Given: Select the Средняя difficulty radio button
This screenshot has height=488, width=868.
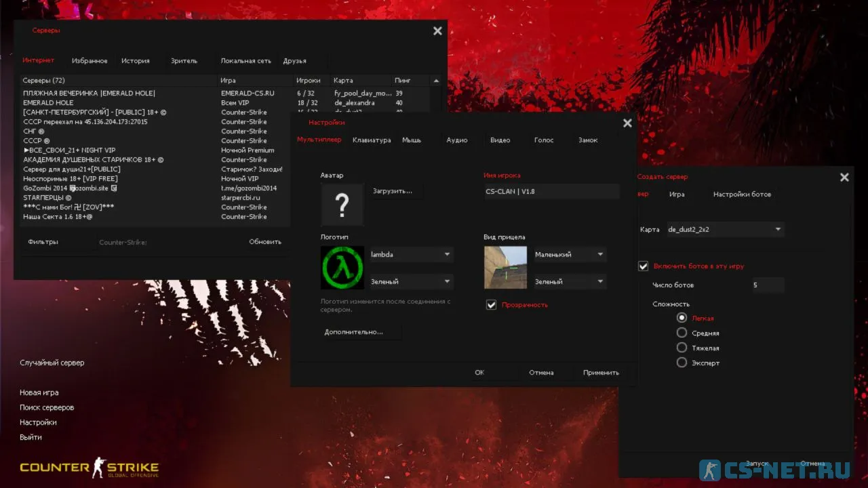Looking at the screenshot, I should coord(682,333).
